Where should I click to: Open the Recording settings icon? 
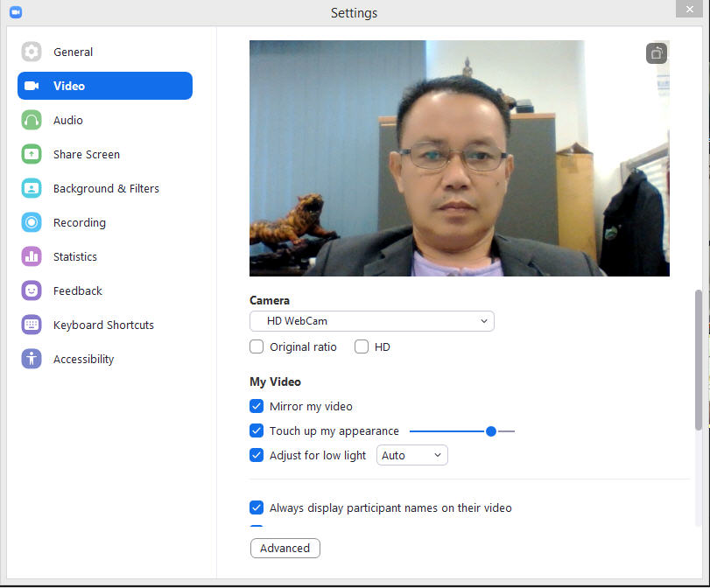tap(32, 222)
